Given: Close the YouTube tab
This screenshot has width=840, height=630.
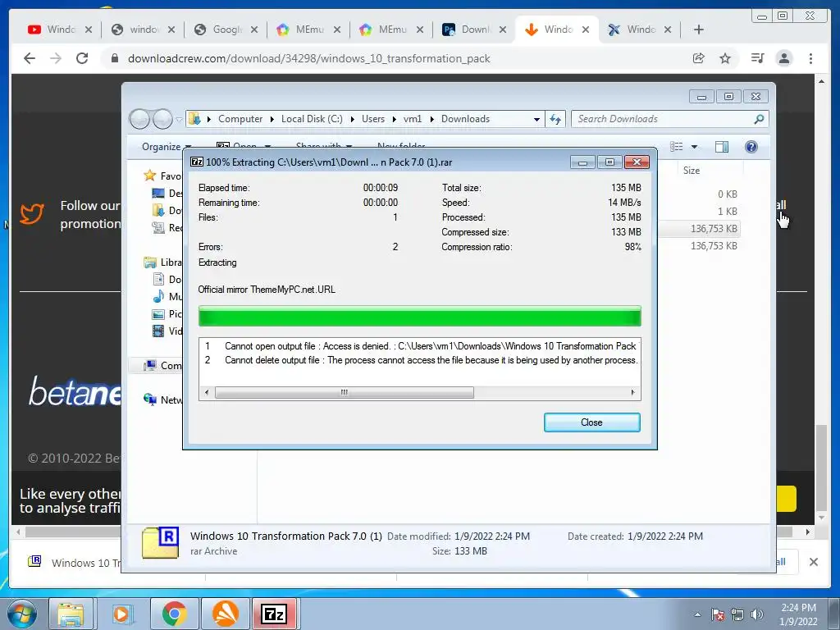Looking at the screenshot, I should [x=89, y=30].
